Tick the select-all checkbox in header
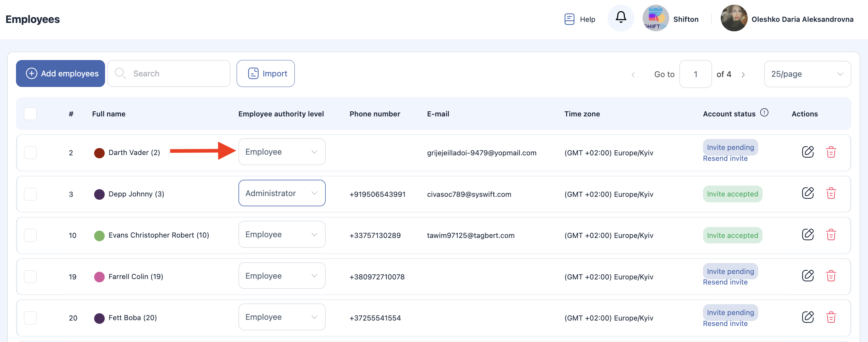 (31, 114)
